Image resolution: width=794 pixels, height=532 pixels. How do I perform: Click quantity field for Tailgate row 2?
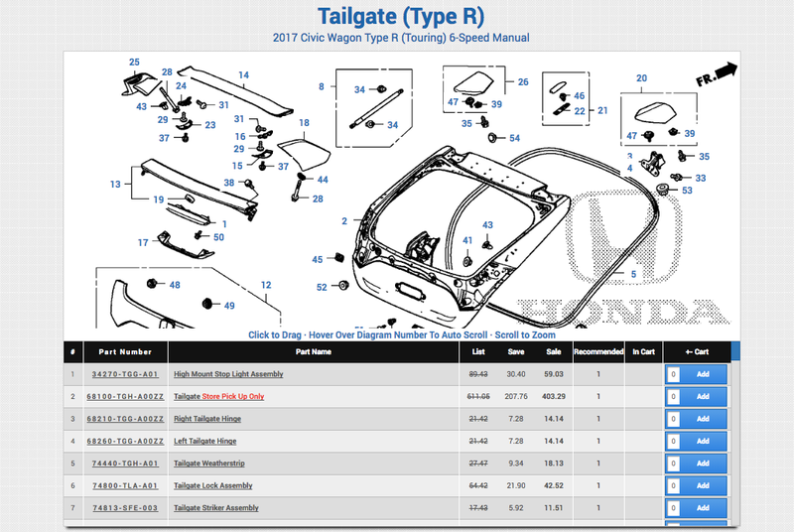673,397
